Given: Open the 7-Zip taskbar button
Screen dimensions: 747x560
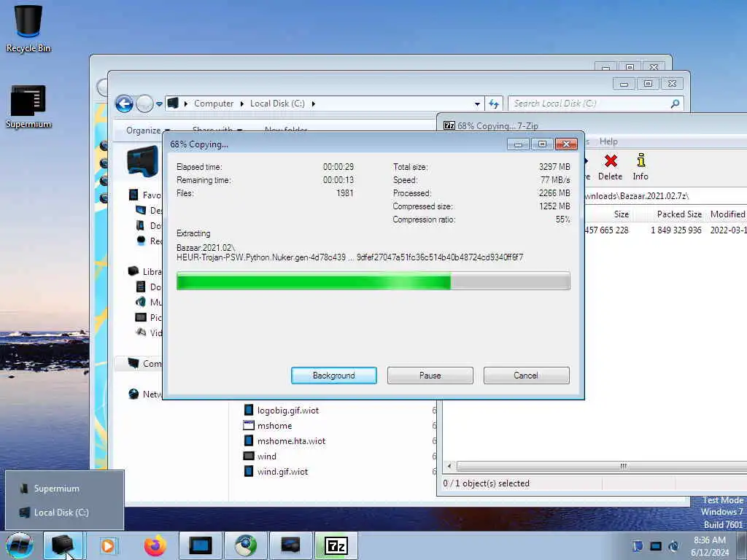Looking at the screenshot, I should pos(336,545).
